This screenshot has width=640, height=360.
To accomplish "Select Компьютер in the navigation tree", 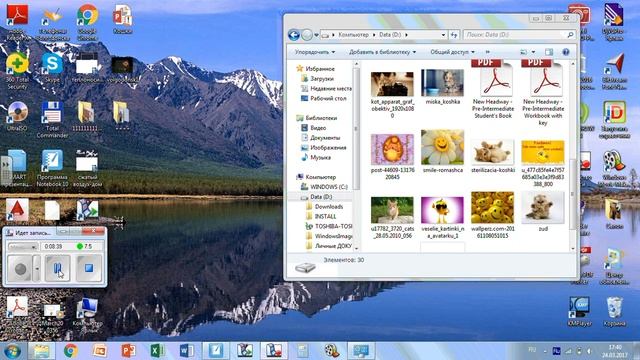I will (316, 177).
